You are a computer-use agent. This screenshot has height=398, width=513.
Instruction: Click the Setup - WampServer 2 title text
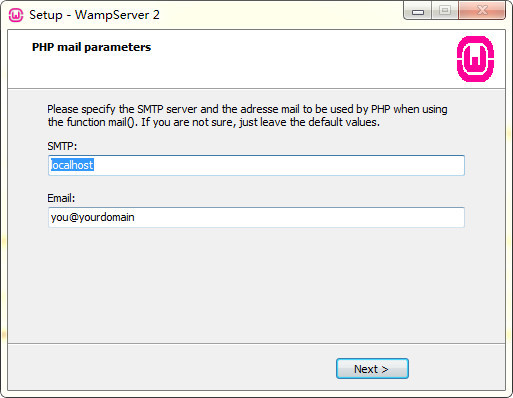pos(94,15)
